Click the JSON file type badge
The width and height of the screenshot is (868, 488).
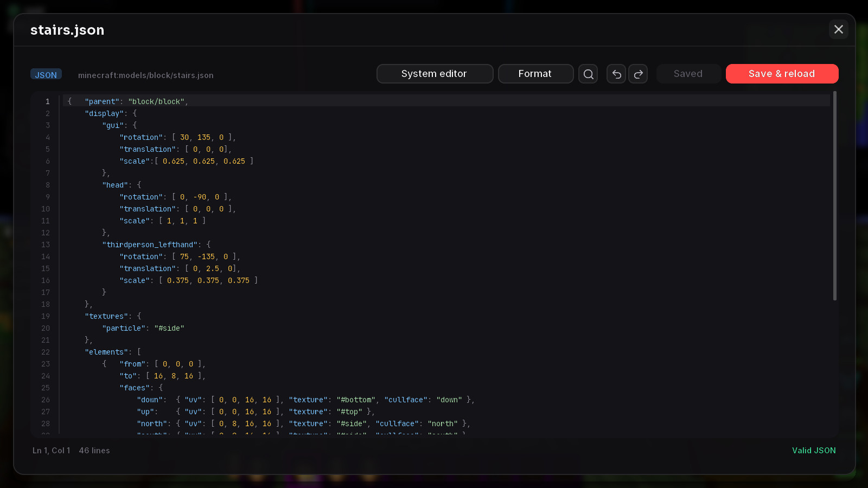click(x=46, y=75)
